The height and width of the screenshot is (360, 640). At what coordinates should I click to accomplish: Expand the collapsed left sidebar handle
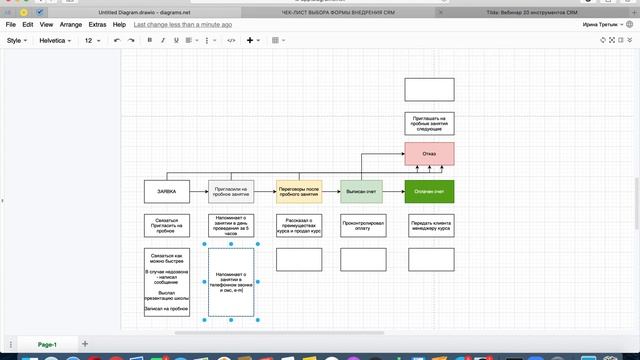[x=2, y=200]
